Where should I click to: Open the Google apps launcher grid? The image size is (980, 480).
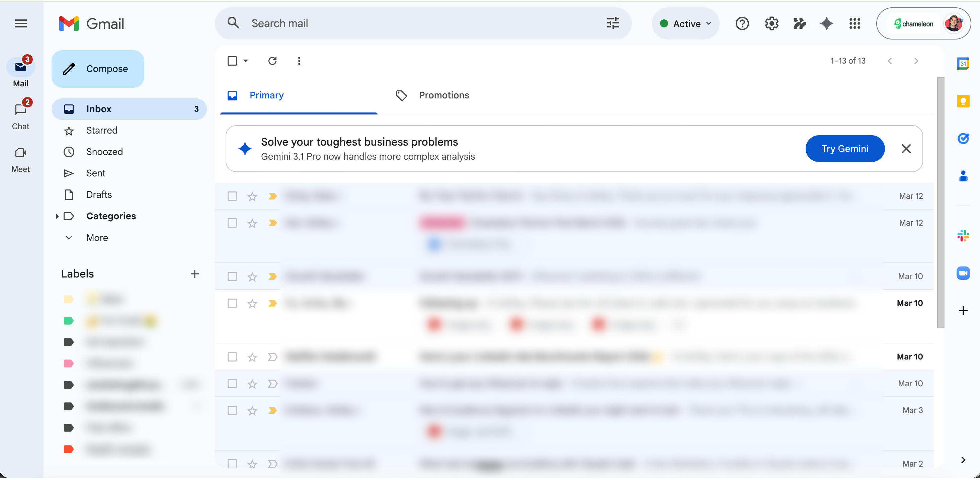click(x=854, y=23)
